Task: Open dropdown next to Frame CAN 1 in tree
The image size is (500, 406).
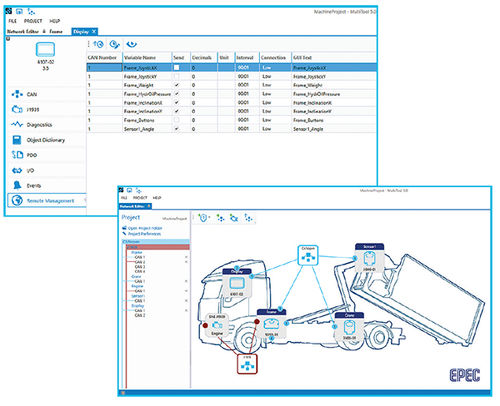Action: click(x=186, y=257)
